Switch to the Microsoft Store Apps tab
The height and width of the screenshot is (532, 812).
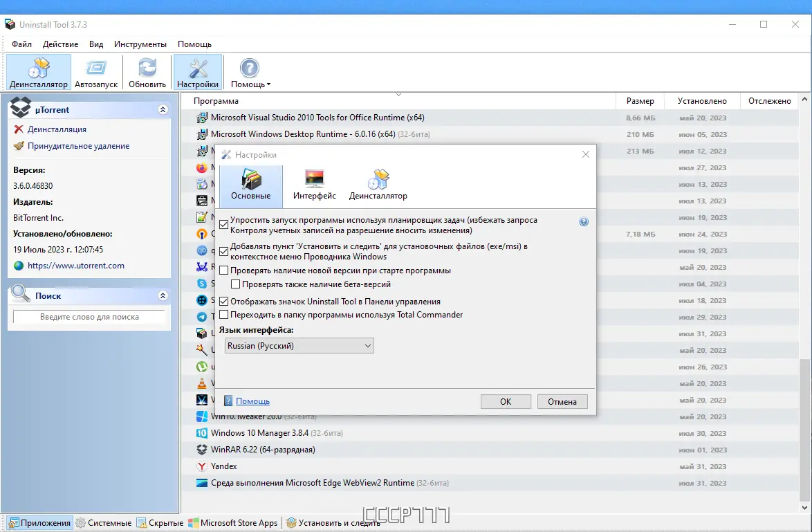(233, 523)
